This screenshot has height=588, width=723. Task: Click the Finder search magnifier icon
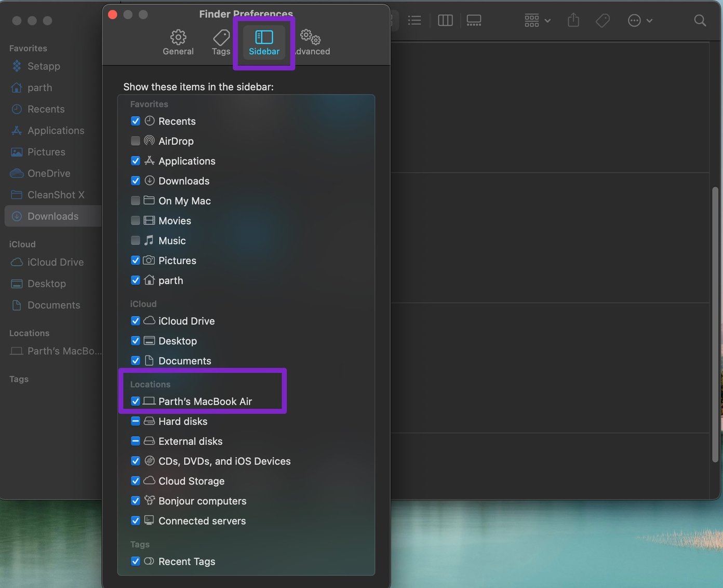[700, 20]
